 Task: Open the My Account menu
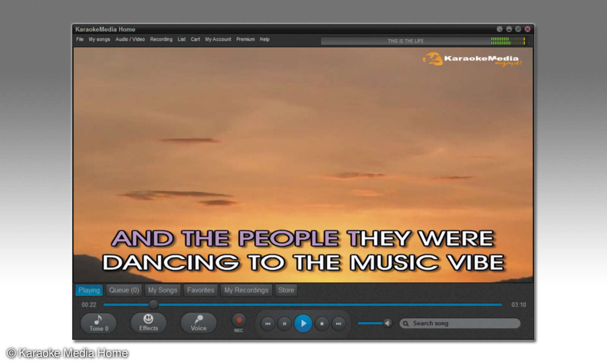coord(218,39)
